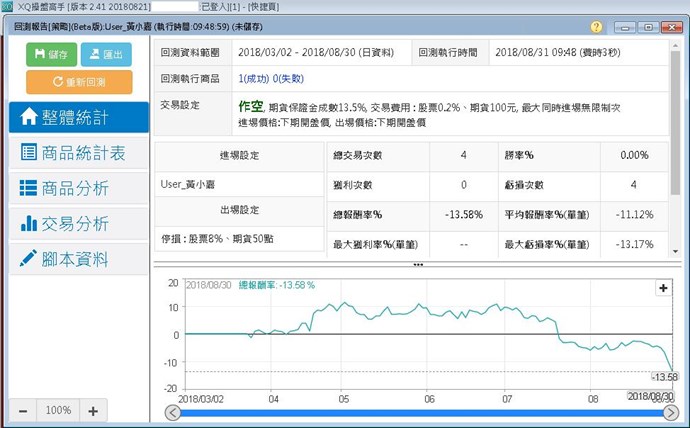This screenshot has width=690, height=428.
Task: Click the blue chart time range slider
Action: (420, 413)
